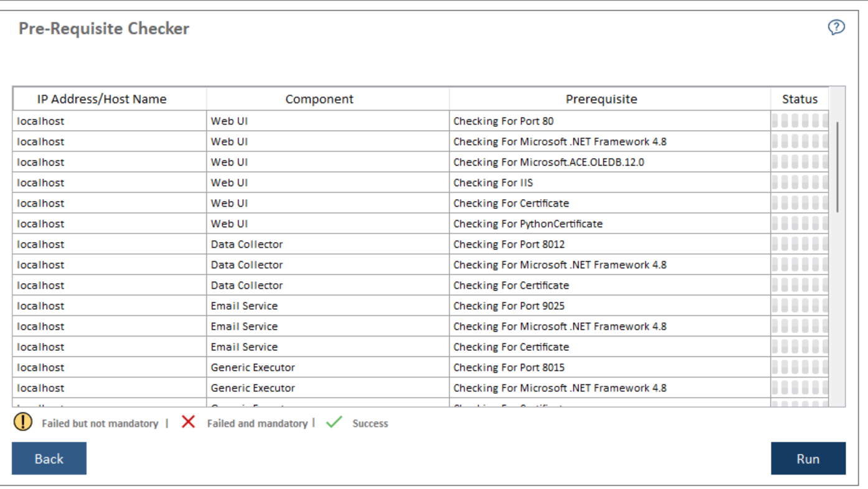Click the Port 80 status progress bar

800,121
